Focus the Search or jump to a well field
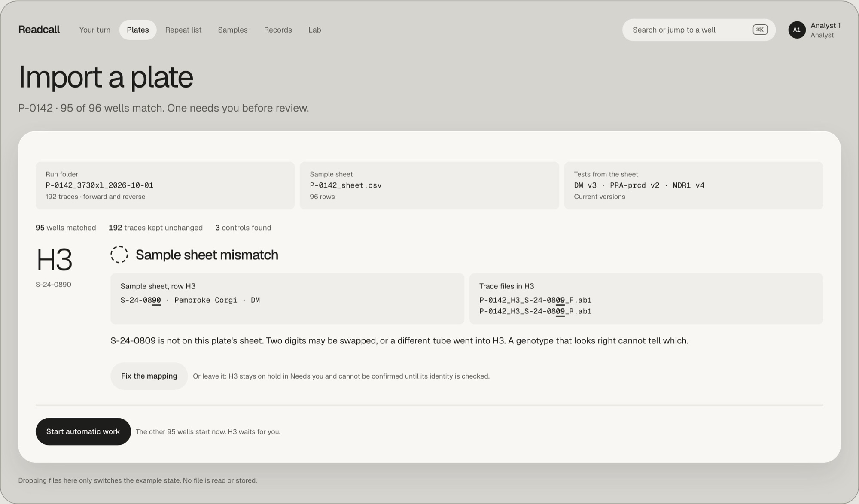859x504 pixels. point(699,30)
